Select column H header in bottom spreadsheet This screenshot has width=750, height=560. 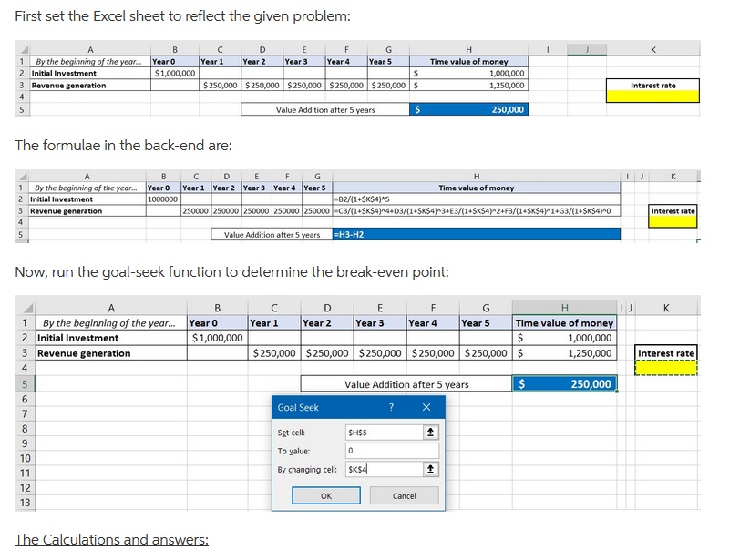point(565,307)
